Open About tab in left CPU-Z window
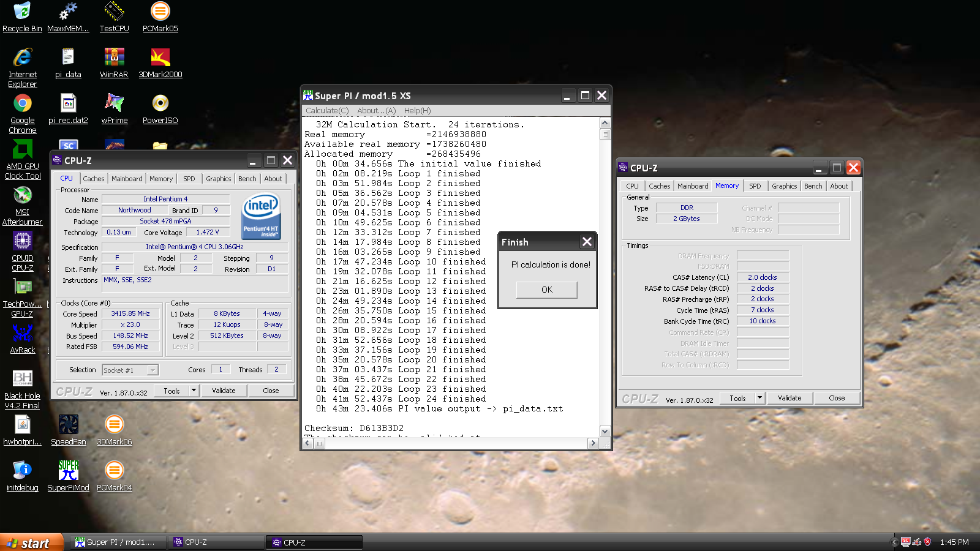This screenshot has width=980, height=551. (273, 179)
